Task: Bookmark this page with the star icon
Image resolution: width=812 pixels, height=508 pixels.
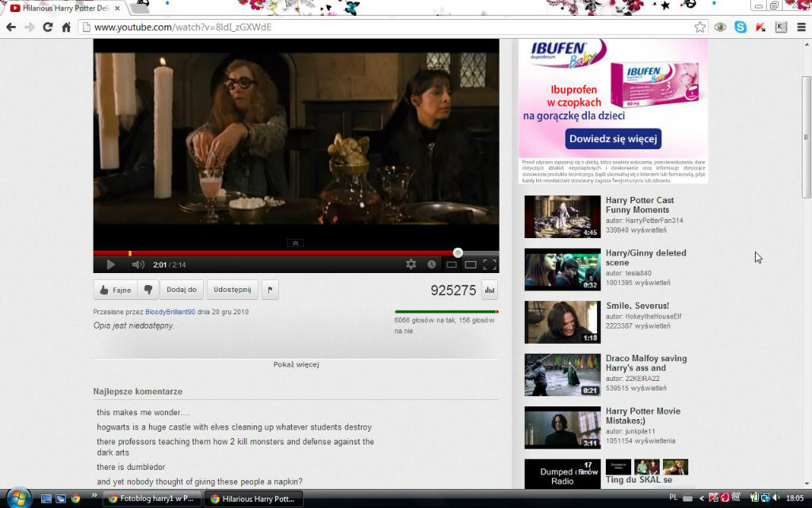Action: pos(699,27)
